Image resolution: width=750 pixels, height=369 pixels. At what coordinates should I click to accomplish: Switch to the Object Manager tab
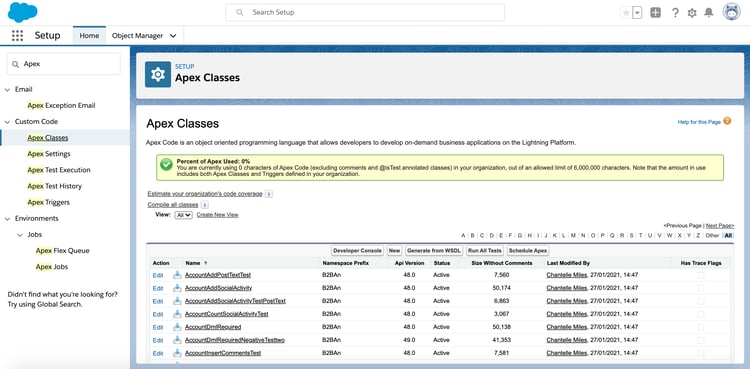[137, 35]
